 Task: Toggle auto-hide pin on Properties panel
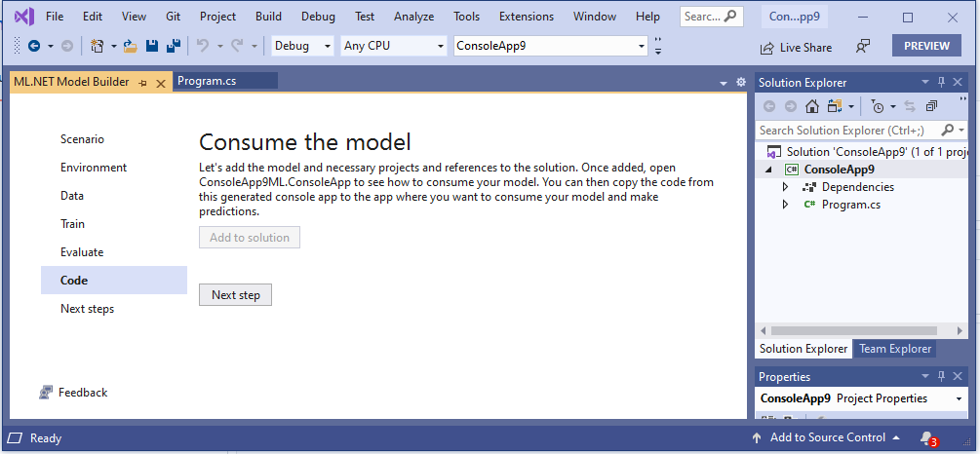pyautogui.click(x=941, y=376)
